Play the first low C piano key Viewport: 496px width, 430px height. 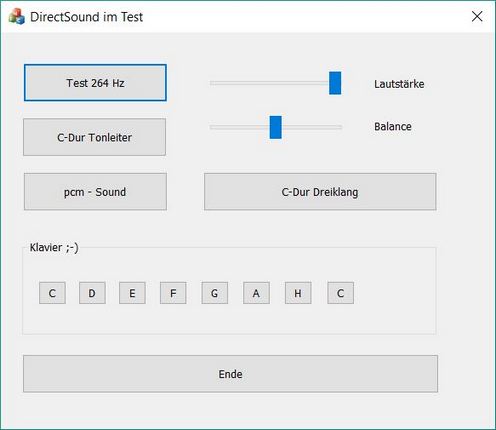[52, 293]
